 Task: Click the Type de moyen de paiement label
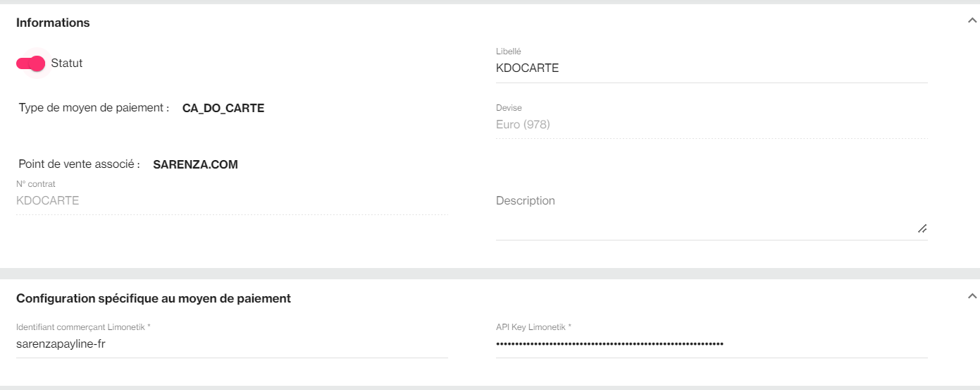click(x=94, y=108)
